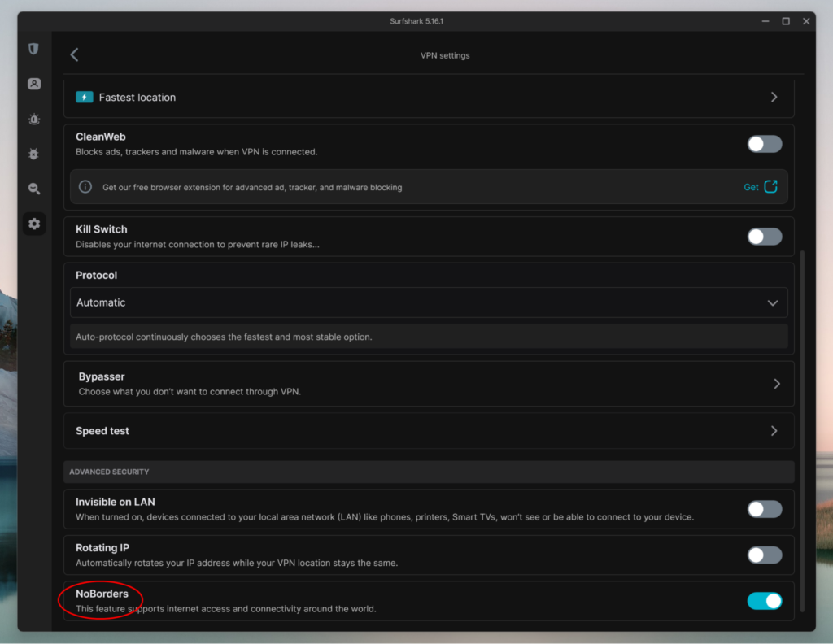
Task: Get the free browser extension link
Action: pyautogui.click(x=751, y=187)
